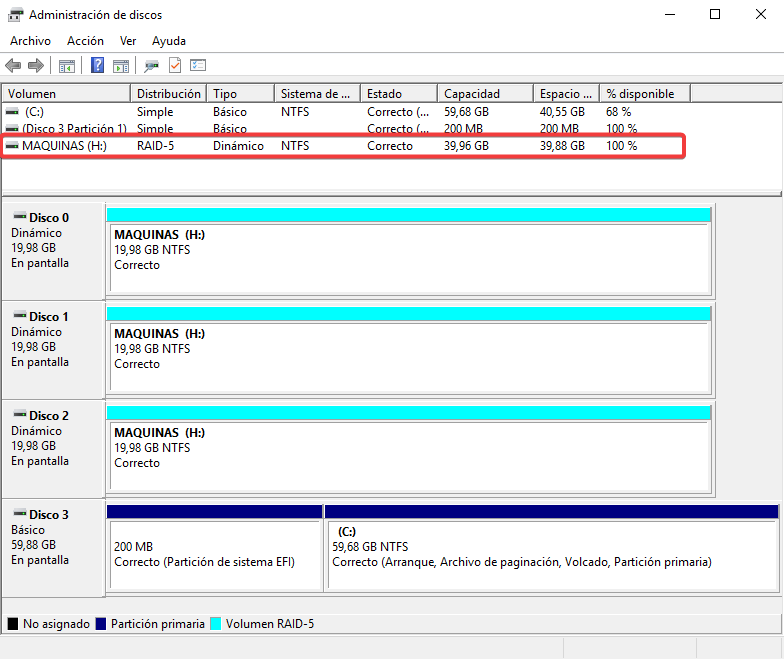Viewport: 784px width, 659px height.
Task: Open the Ver menu
Action: pyautogui.click(x=128, y=41)
